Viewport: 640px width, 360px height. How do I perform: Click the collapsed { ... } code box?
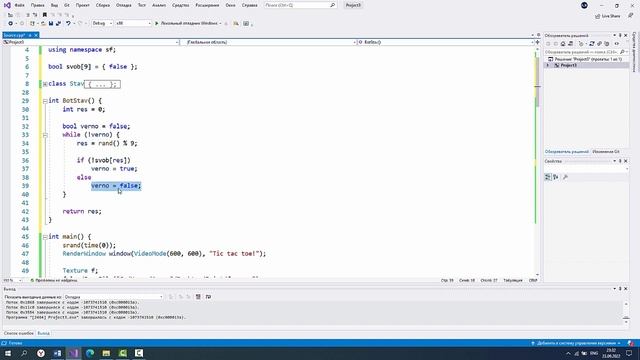[x=102, y=84]
